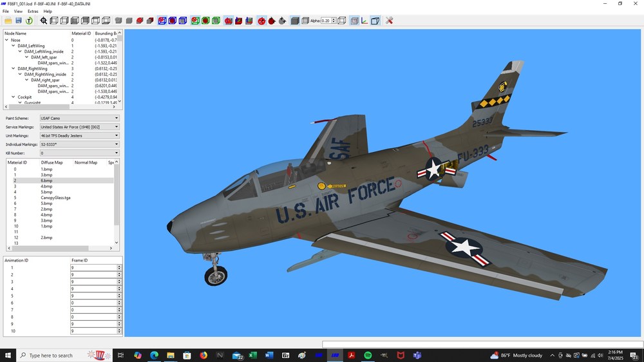Open settings with wrench and screwdriver icon
The image size is (644, 362).
coord(390,21)
